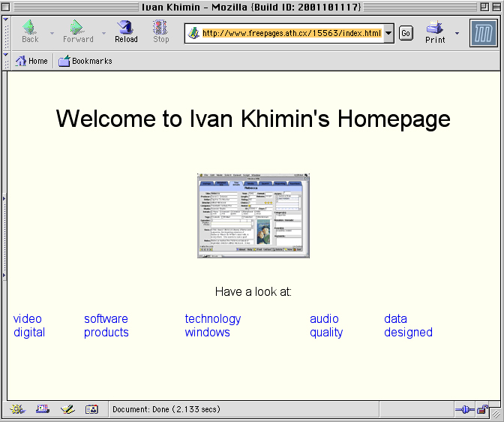Image resolution: width=504 pixels, height=422 pixels.
Task: Open the technology link
Action: tap(213, 318)
